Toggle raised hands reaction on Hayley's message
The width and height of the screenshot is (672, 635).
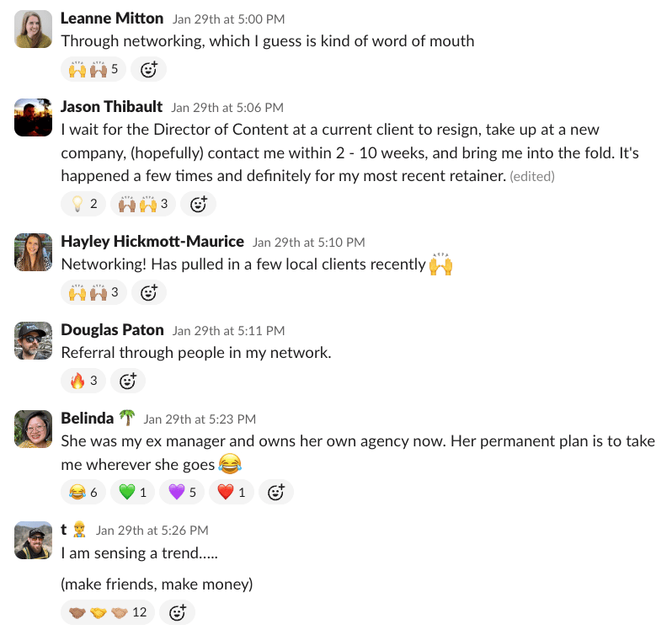[93, 292]
